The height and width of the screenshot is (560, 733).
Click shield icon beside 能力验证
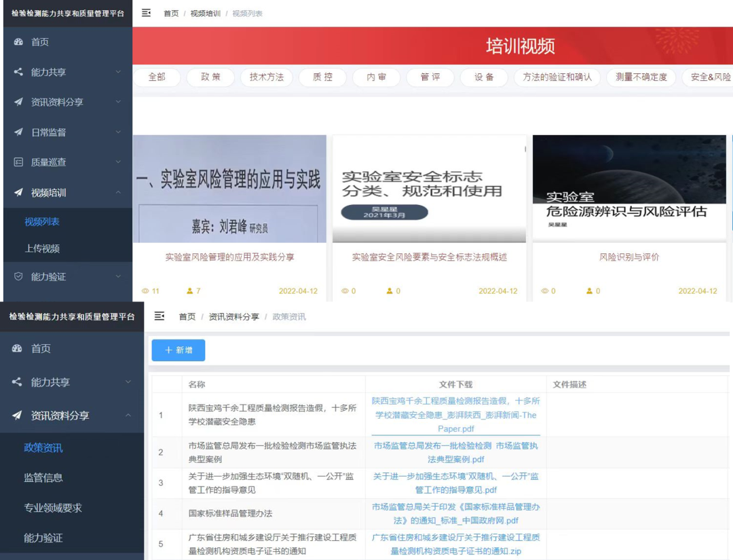(18, 277)
